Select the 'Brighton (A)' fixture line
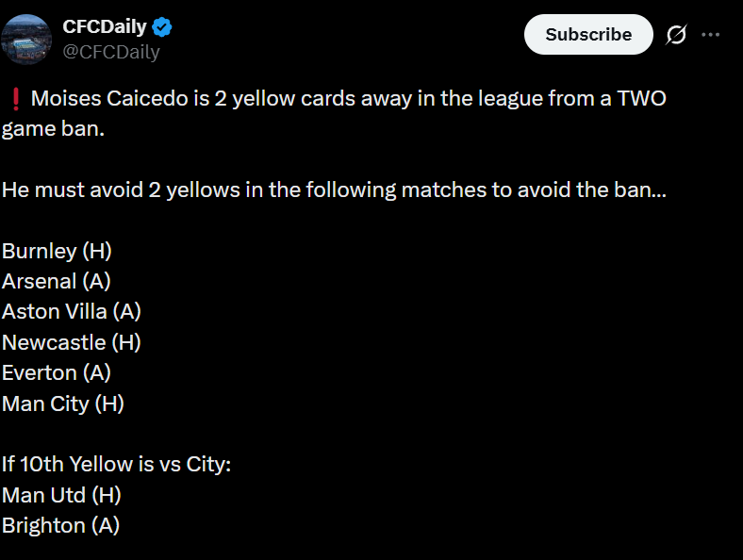This screenshot has height=560, width=743. pyautogui.click(x=60, y=525)
